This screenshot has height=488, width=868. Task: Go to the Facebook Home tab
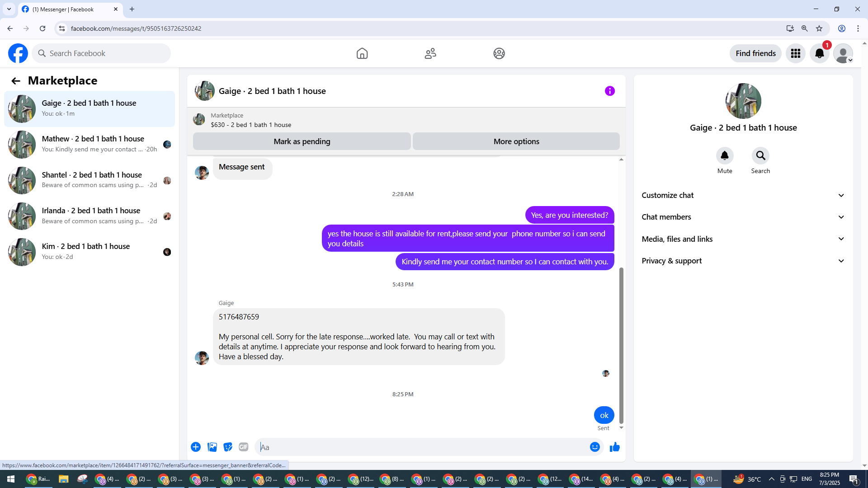point(362,54)
